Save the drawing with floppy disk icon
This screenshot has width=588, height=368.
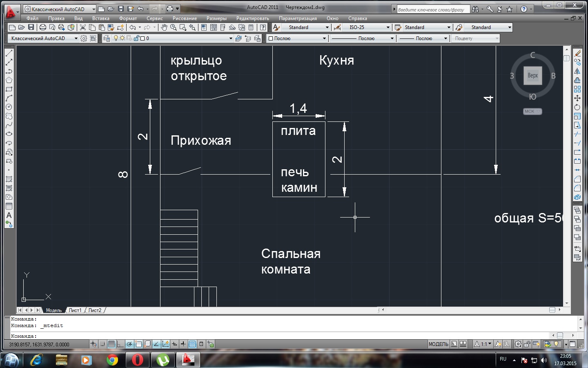31,27
